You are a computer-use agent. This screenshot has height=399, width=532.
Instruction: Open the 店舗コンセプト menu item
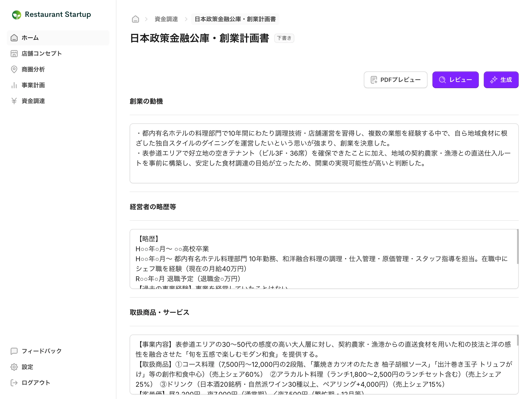tap(58, 54)
